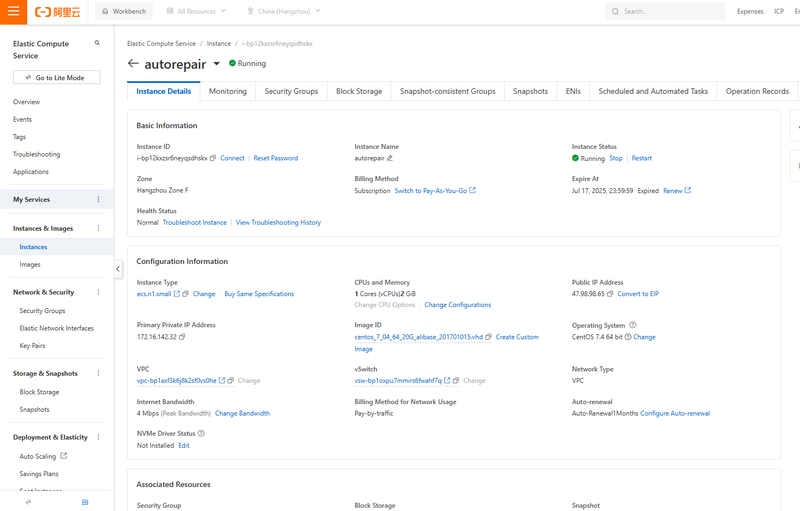
Task: Copy the VPC ID
Action: pyautogui.click(x=231, y=380)
